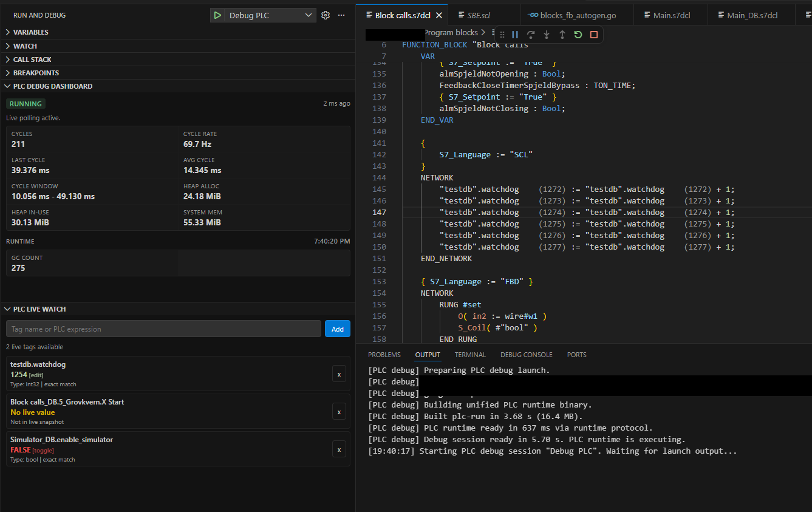Click the "Built plc-run in 3.68 s" output line

476,417
